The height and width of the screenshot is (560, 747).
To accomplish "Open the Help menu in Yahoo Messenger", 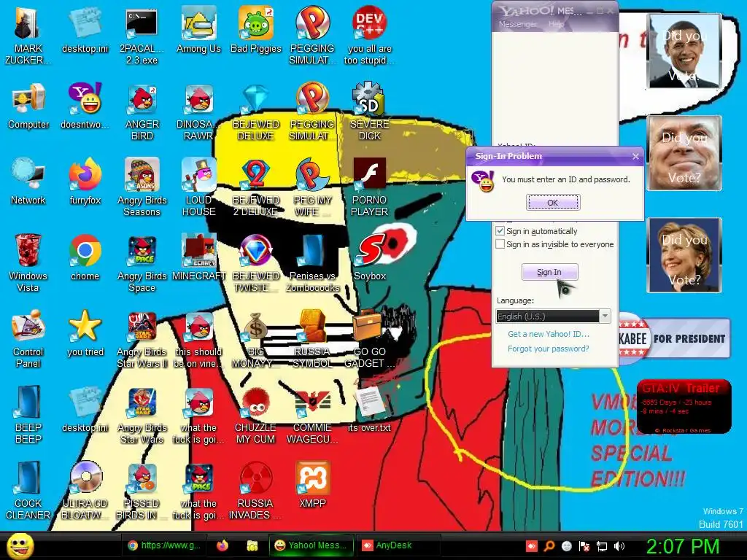I will pyautogui.click(x=556, y=24).
